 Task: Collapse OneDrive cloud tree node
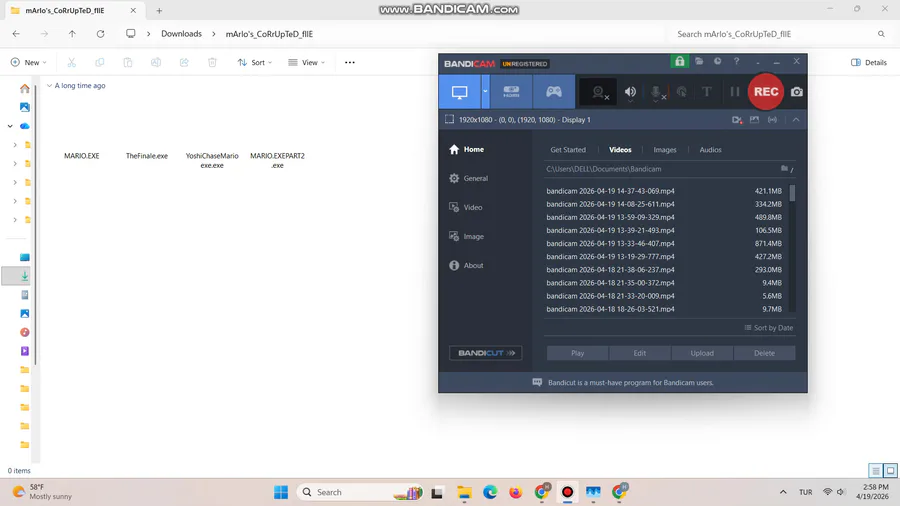click(x=10, y=126)
